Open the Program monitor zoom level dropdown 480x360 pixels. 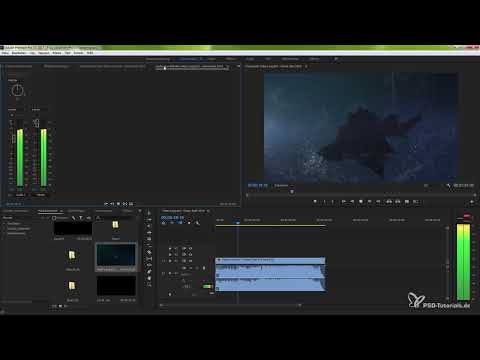(283, 186)
